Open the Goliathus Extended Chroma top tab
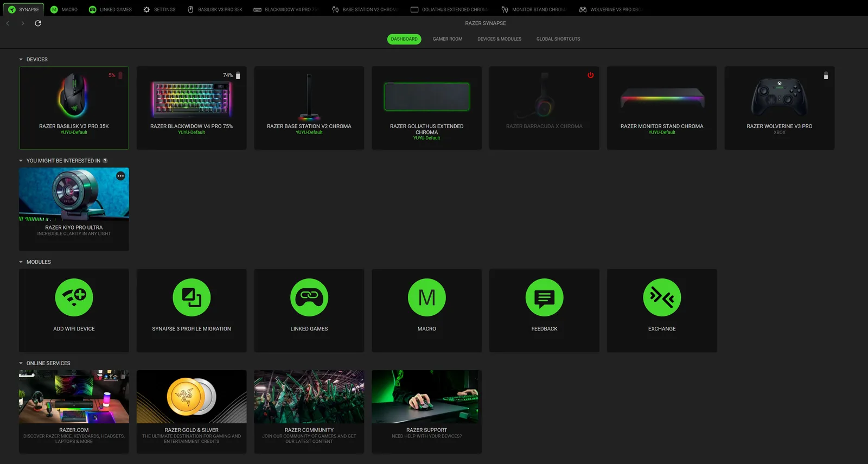The image size is (868, 464). click(449, 9)
